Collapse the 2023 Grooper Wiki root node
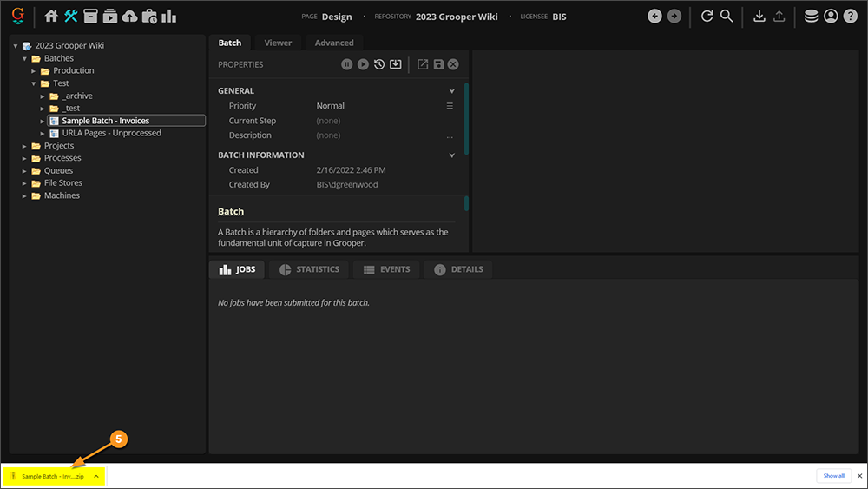This screenshot has width=868, height=489. coord(16,46)
